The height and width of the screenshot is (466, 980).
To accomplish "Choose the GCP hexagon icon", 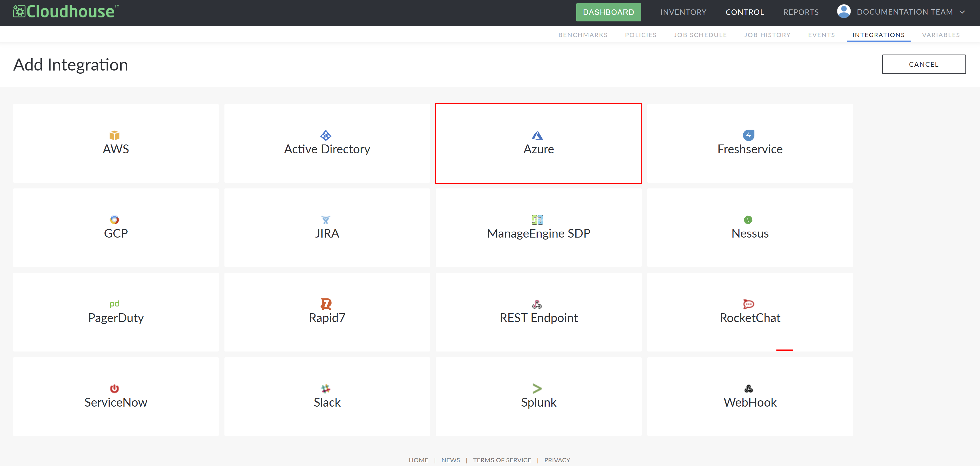I will point(115,220).
